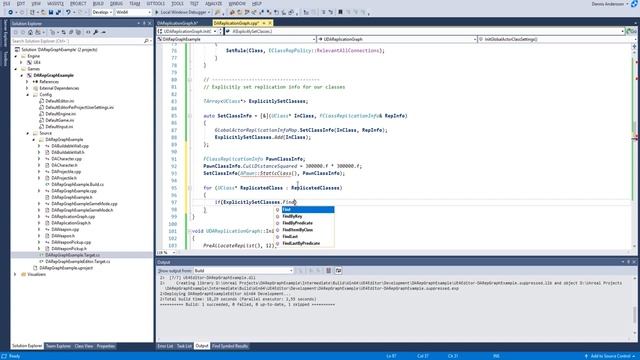Open the InitGlobalActorClassSettings member dropdown
640x360 pixels.
click(557, 39)
